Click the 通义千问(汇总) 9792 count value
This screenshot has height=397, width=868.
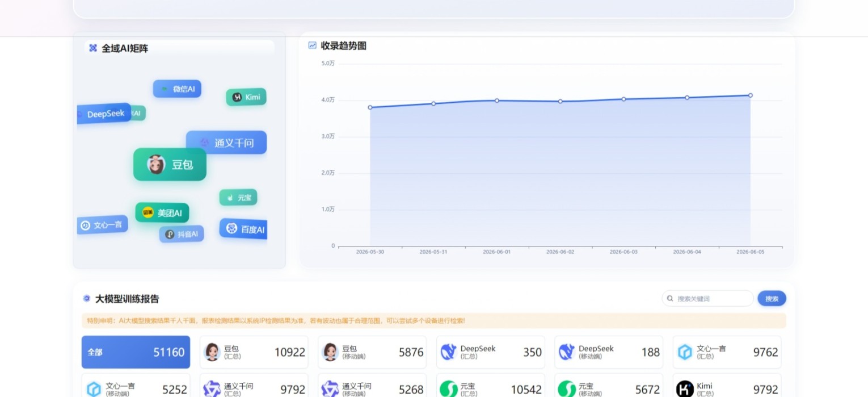pyautogui.click(x=293, y=390)
